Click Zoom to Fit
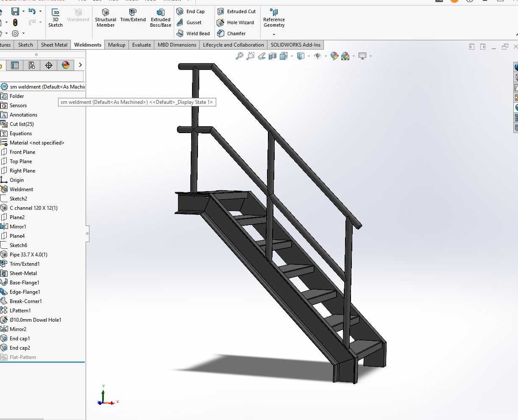The width and height of the screenshot is (518, 420). tap(240, 56)
